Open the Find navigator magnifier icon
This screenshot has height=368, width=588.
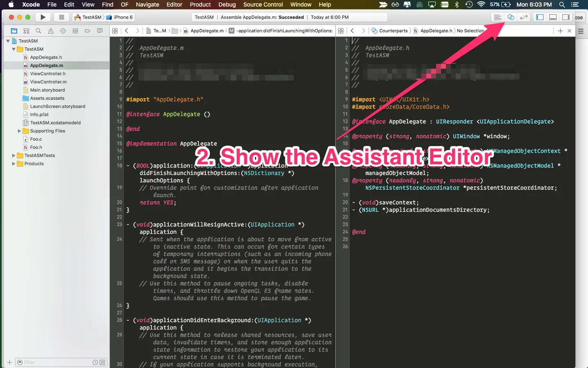(38, 31)
